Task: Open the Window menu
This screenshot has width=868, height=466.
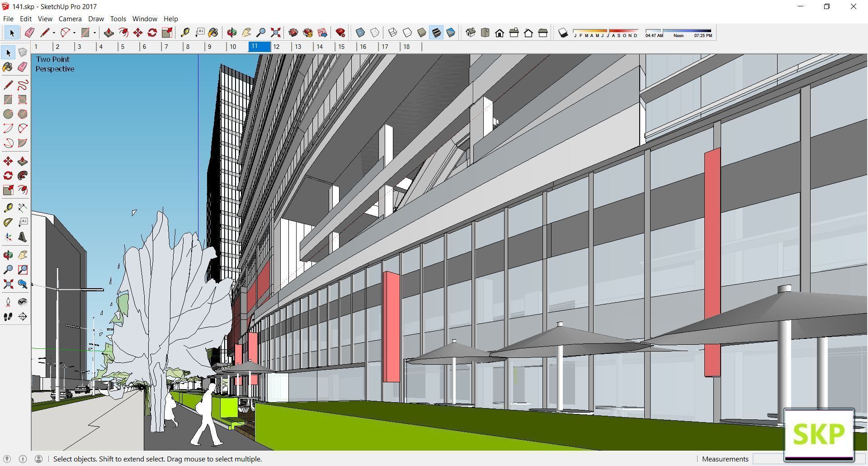Action: click(145, 19)
